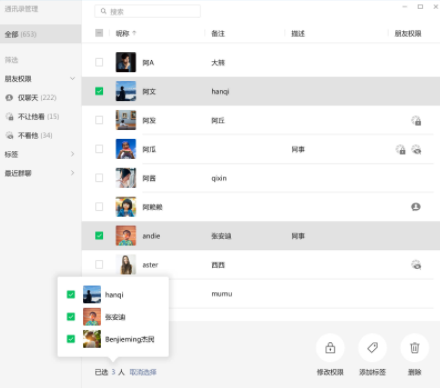Check the checkbox for contact 阿A
The height and width of the screenshot is (388, 440).
99,62
